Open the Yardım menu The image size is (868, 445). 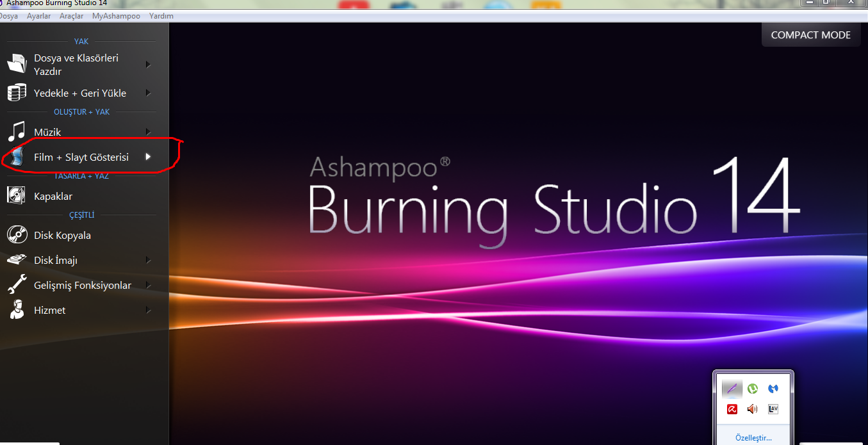point(161,16)
